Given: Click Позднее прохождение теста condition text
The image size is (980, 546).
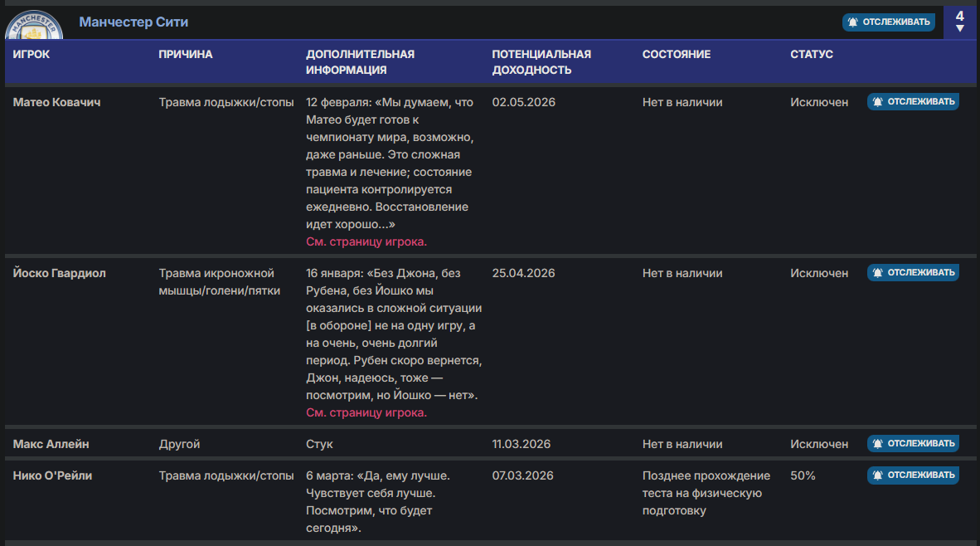Looking at the screenshot, I should pyautogui.click(x=706, y=493).
